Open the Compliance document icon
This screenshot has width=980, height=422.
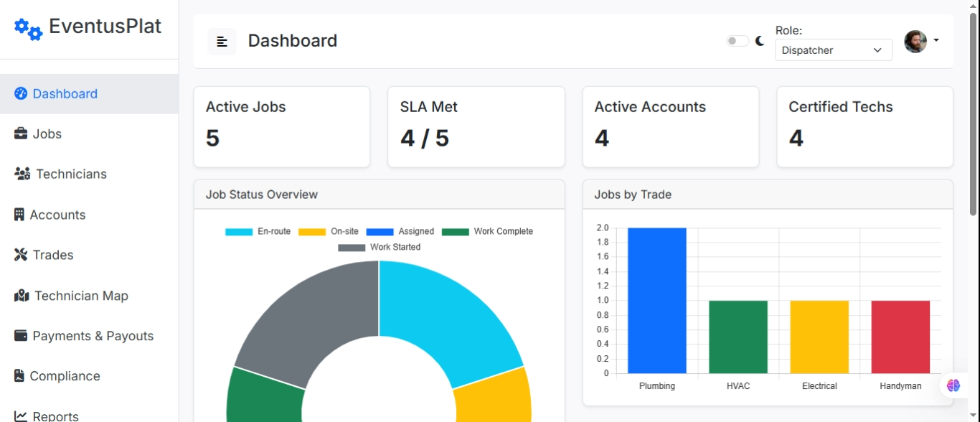point(18,375)
